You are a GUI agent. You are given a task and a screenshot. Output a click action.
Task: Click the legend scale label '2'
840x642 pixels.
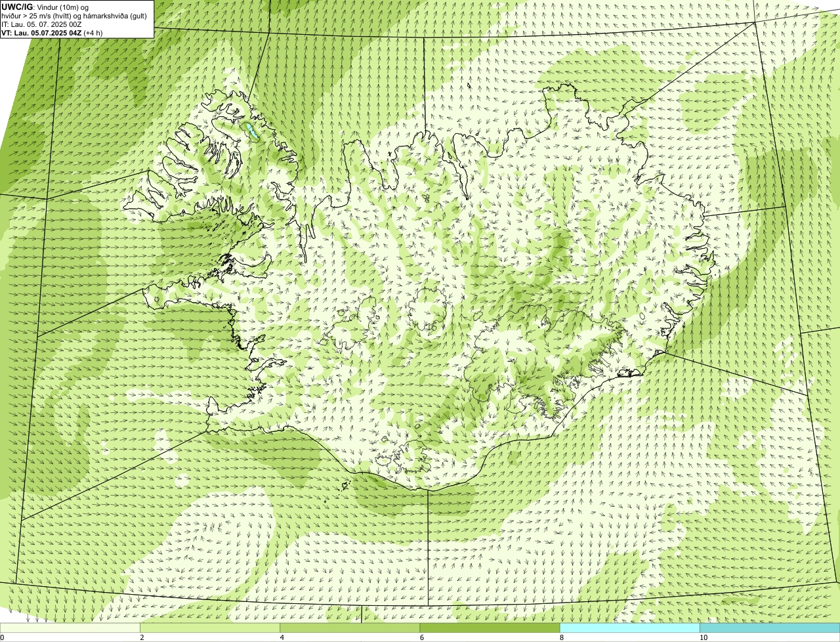point(142,637)
